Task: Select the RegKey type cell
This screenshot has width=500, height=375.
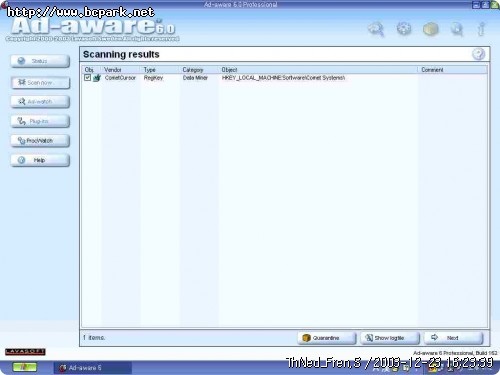Action: click(x=153, y=78)
